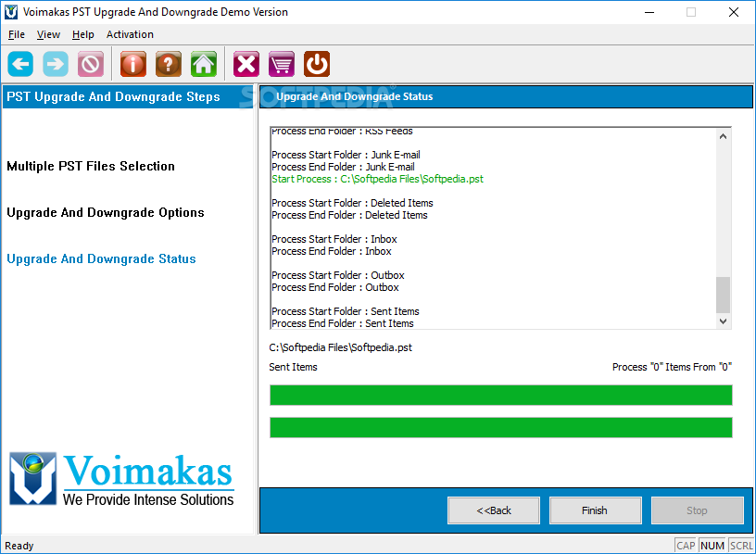Open the Help menu

point(83,34)
